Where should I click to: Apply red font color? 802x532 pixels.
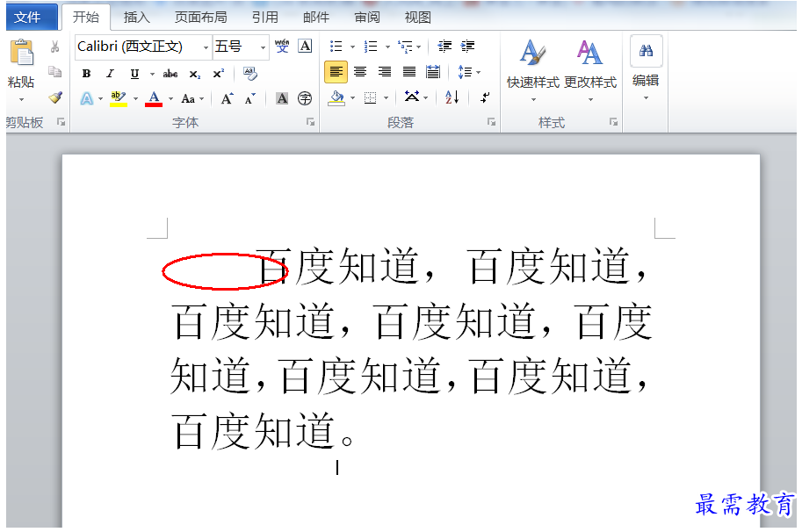(x=154, y=98)
